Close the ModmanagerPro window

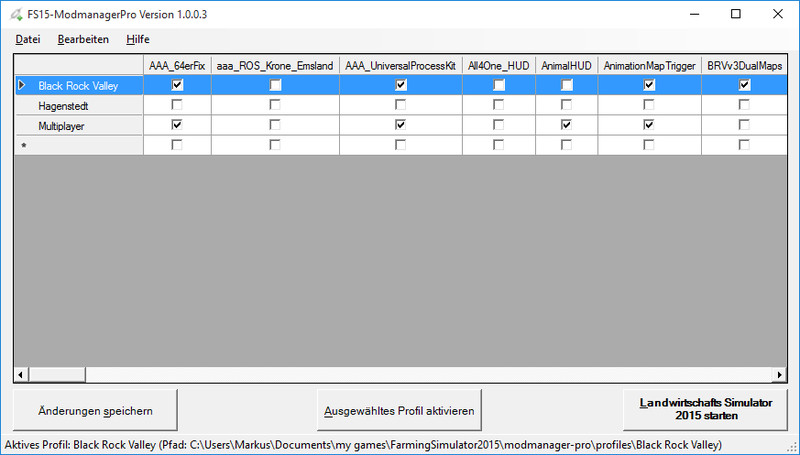point(780,14)
